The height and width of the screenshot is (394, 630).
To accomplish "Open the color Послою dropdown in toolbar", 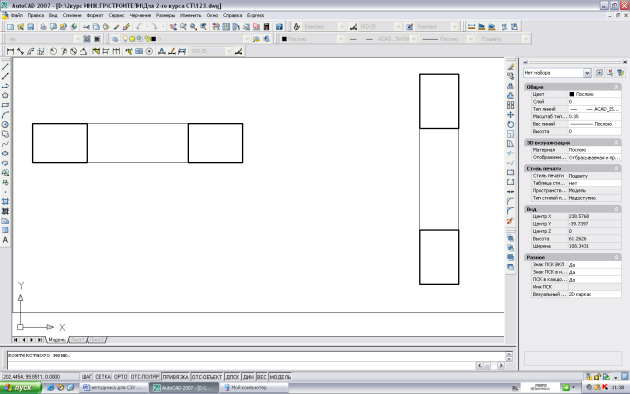I will pyautogui.click(x=313, y=39).
